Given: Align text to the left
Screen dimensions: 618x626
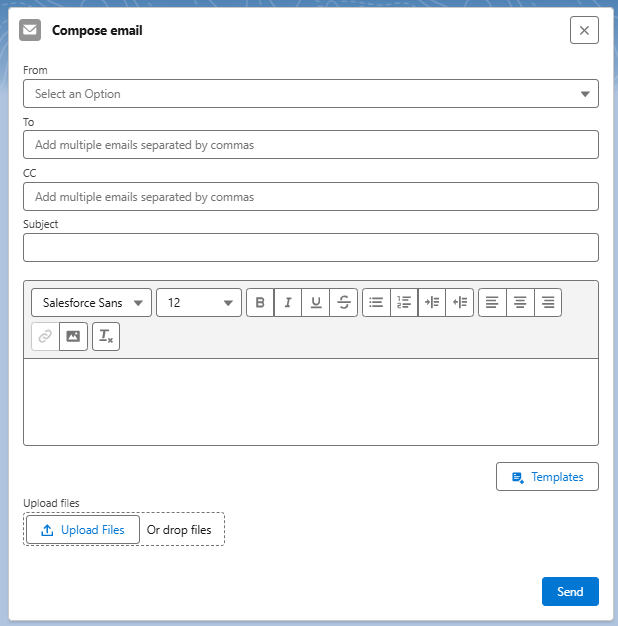Looking at the screenshot, I should [x=492, y=302].
